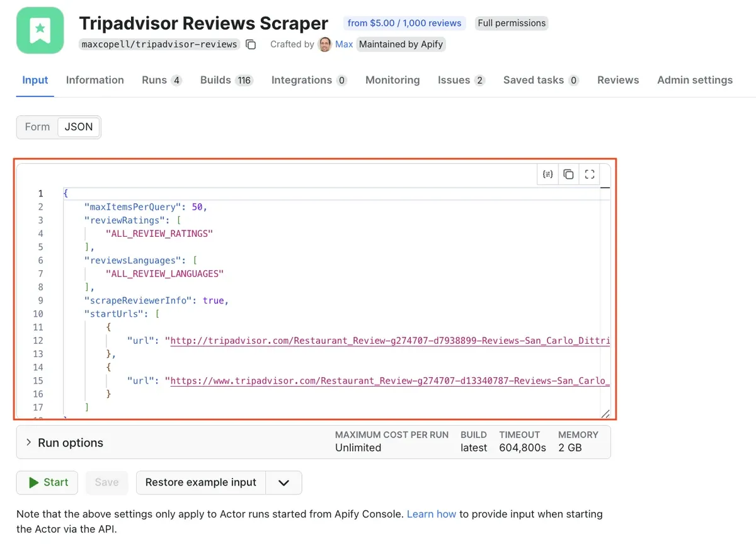Click the editor resize handle corner
This screenshot has height=556, width=756.
click(605, 413)
